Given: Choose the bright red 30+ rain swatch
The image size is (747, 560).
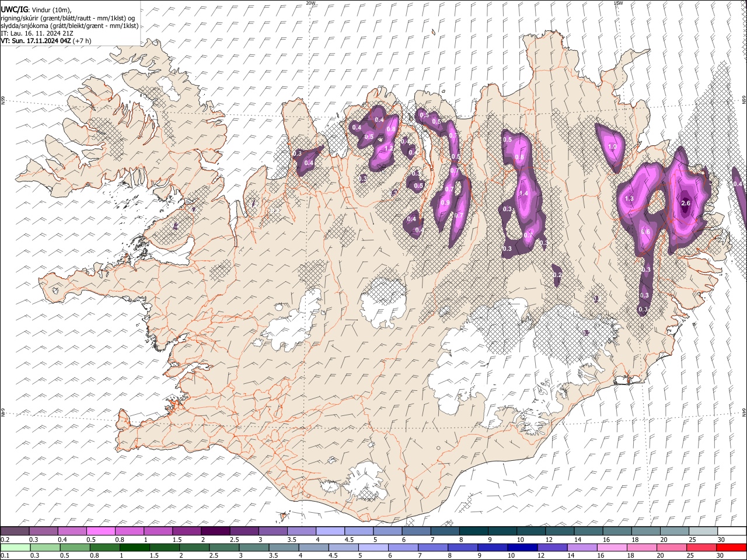Looking at the screenshot, I should [731, 547].
